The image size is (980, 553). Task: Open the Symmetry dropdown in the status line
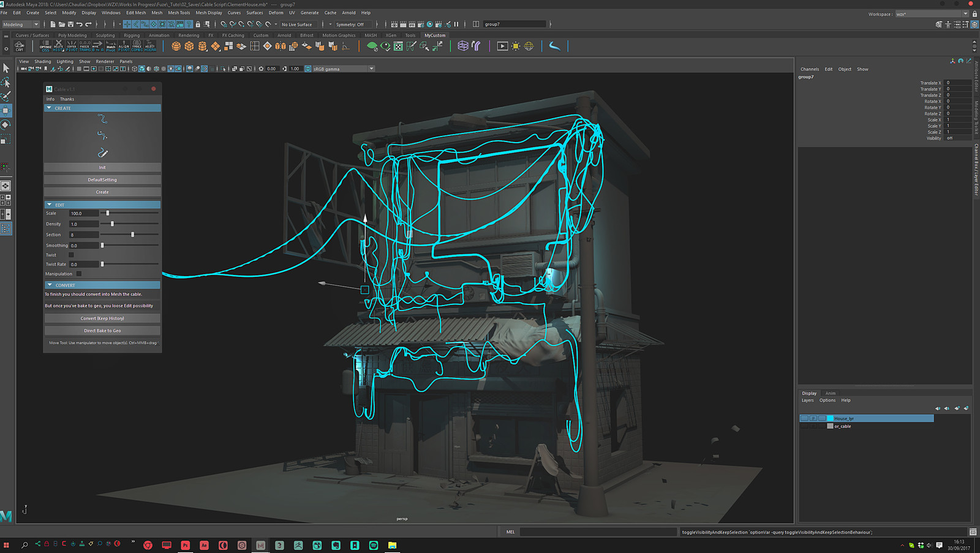click(x=350, y=24)
